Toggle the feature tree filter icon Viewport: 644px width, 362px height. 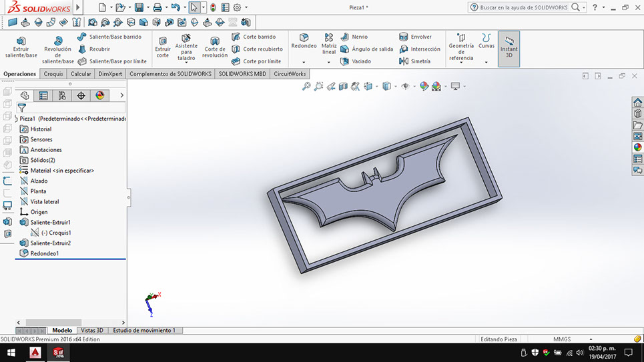22,107
